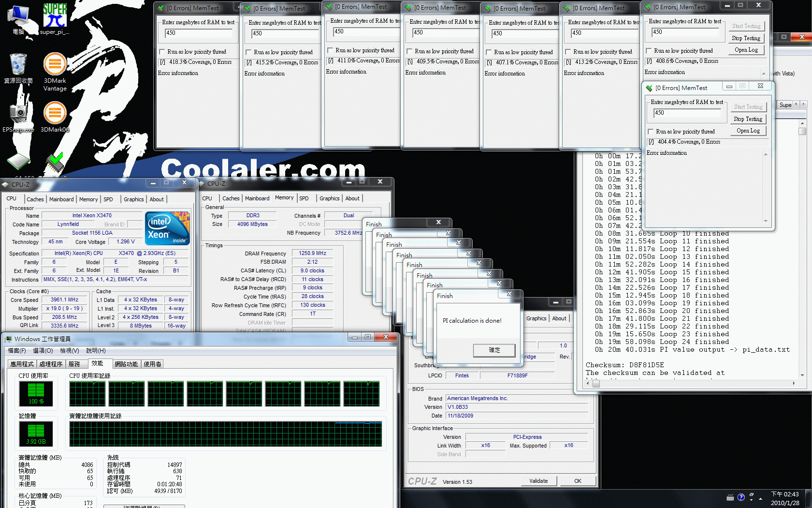Click the 記憶體 3.92 GB meter in Task Manager

pos(36,433)
